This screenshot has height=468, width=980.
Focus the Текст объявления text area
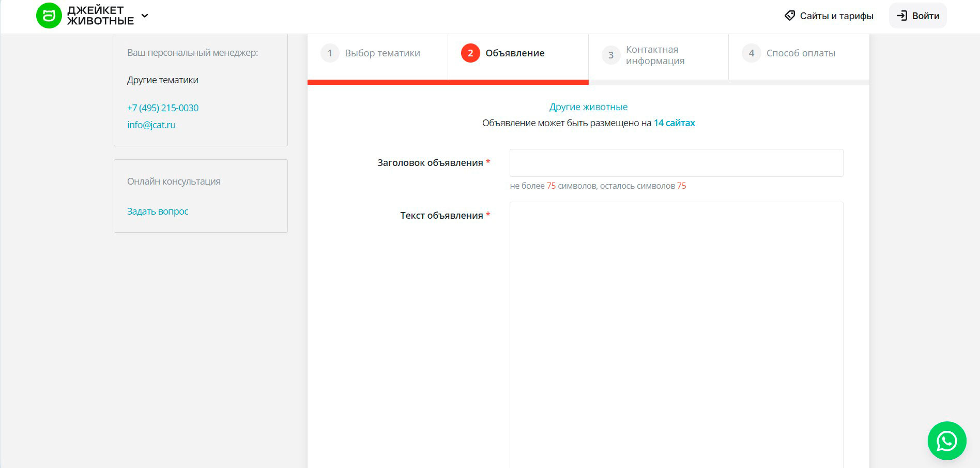(676, 335)
